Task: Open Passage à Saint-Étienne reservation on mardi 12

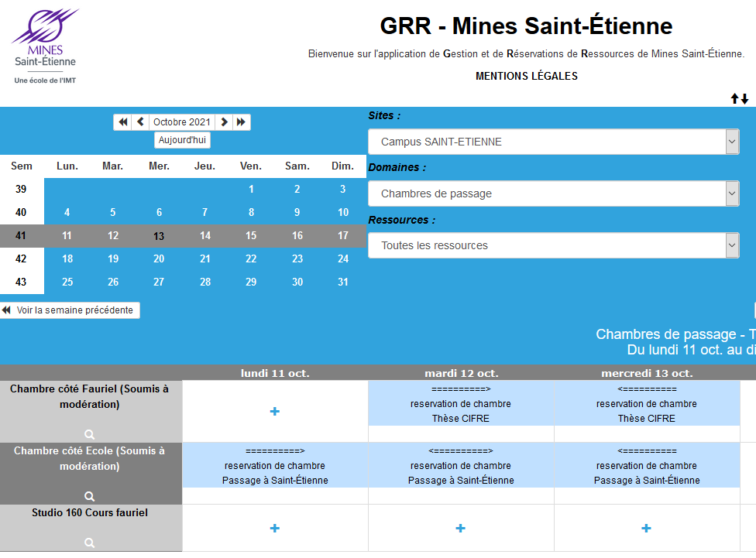Action: [461, 465]
